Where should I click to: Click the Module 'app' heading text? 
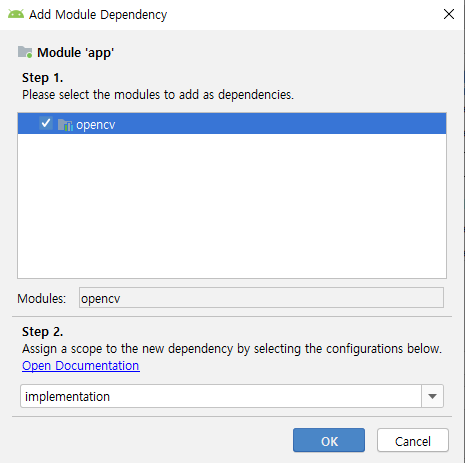coord(76,53)
